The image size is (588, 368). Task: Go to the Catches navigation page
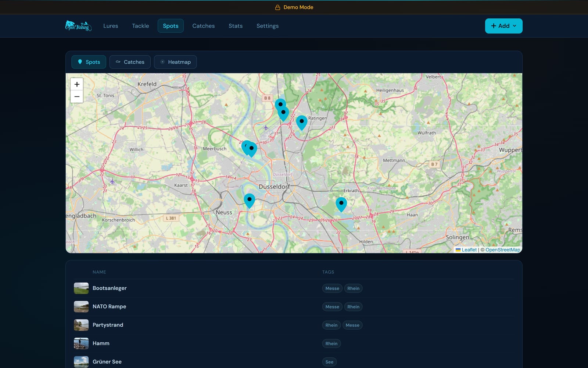tap(203, 26)
